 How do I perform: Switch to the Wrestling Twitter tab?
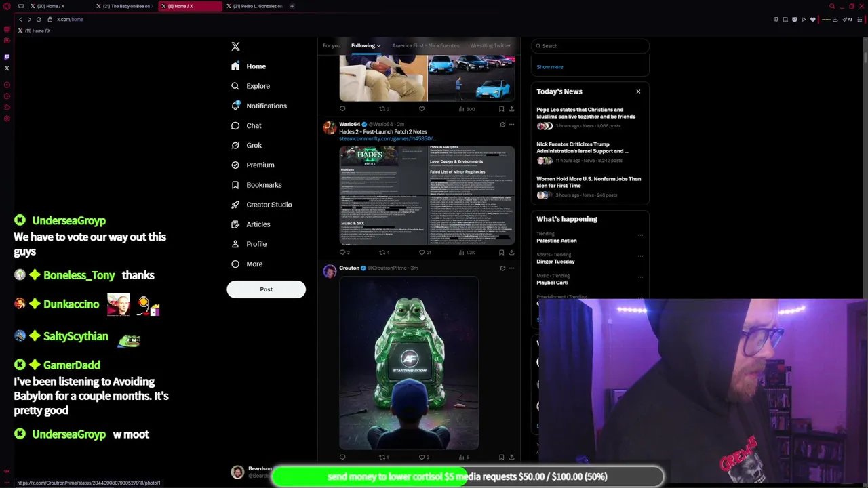(x=490, y=45)
